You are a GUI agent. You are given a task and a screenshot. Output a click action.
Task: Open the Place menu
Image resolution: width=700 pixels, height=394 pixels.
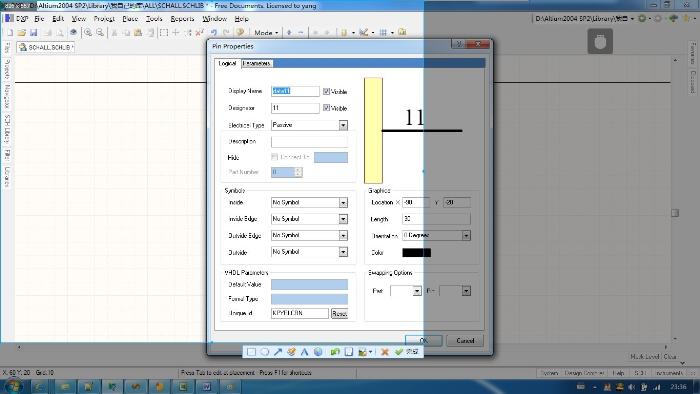[x=130, y=19]
